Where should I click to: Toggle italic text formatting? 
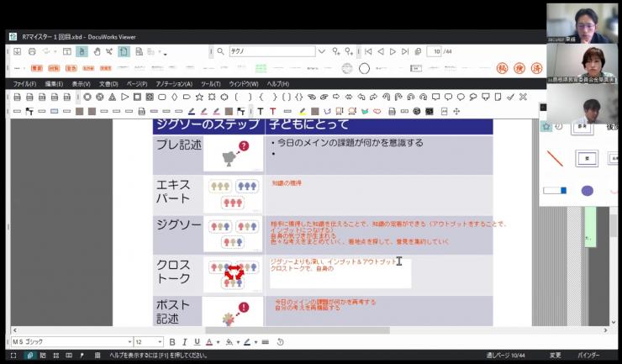click(183, 342)
